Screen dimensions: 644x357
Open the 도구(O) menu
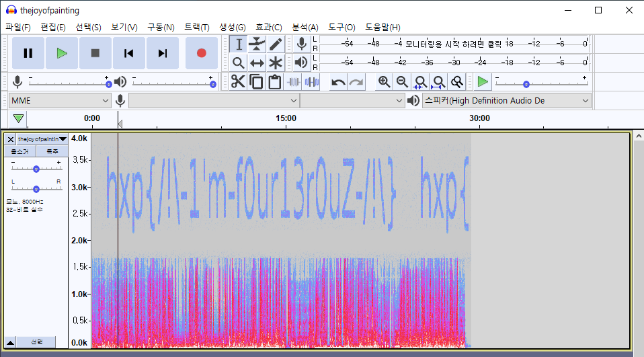click(x=341, y=27)
